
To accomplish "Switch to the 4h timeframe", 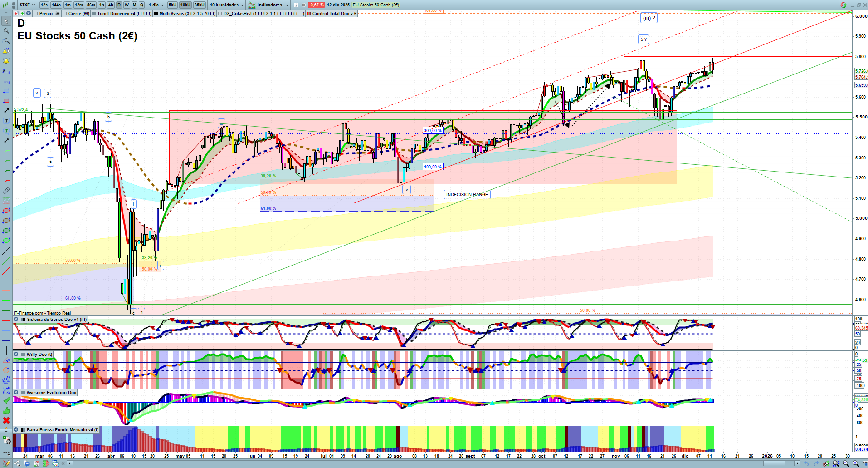I will pos(111,5).
